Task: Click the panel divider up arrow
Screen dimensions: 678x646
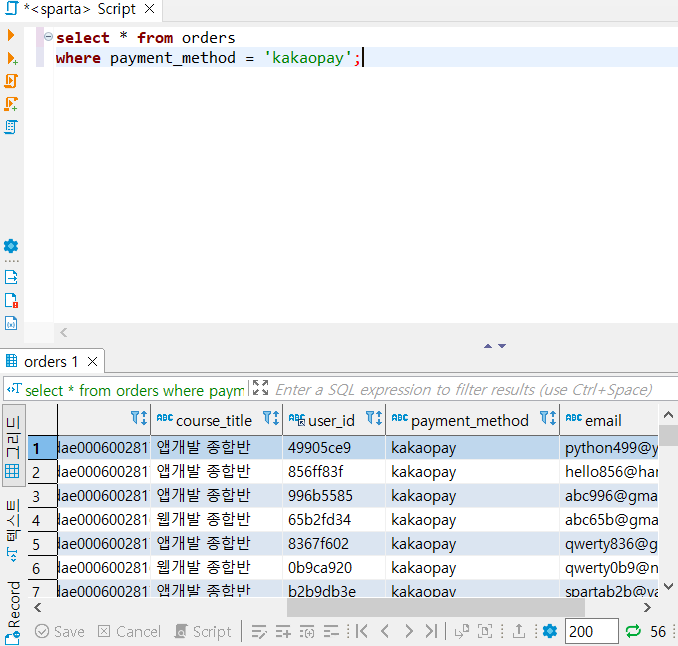Action: (488, 346)
